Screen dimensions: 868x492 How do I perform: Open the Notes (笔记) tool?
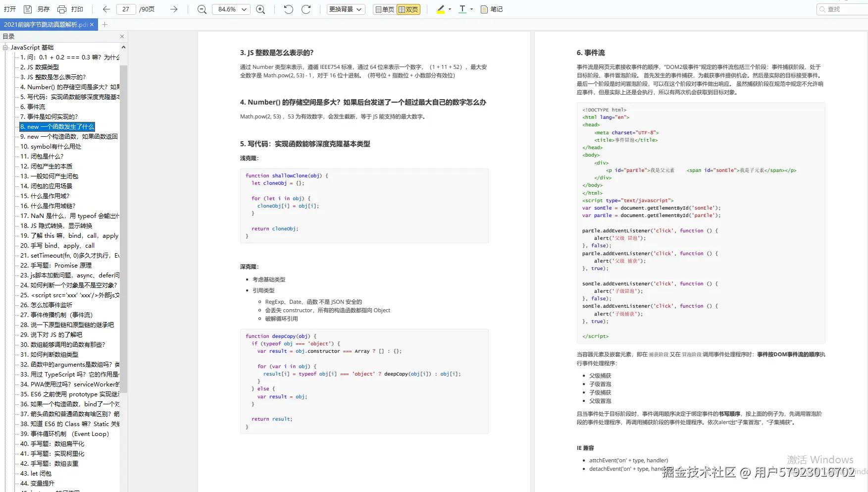tap(492, 9)
